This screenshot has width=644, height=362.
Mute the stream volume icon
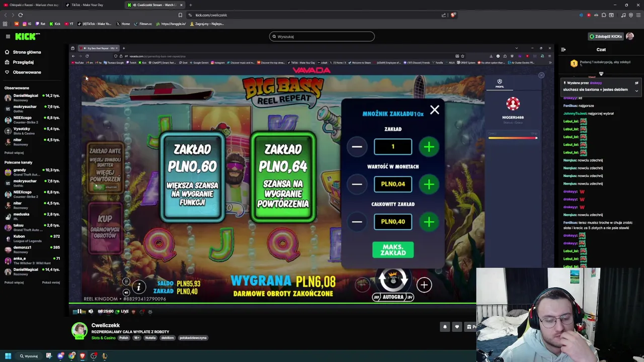point(91,312)
